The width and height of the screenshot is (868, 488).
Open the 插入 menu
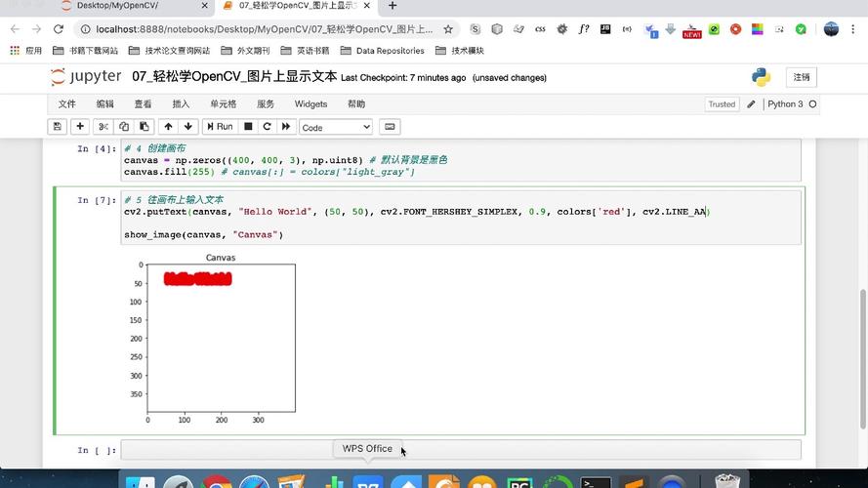pyautogui.click(x=181, y=104)
